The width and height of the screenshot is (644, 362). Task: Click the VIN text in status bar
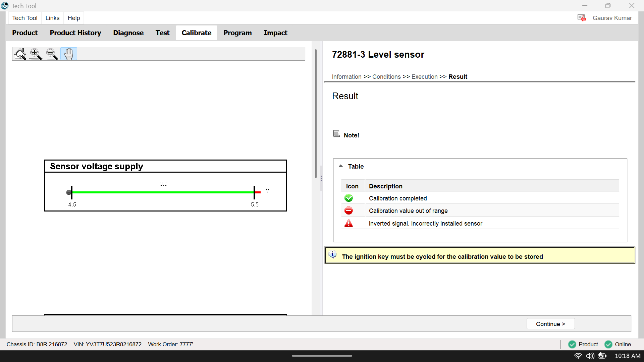(x=108, y=344)
